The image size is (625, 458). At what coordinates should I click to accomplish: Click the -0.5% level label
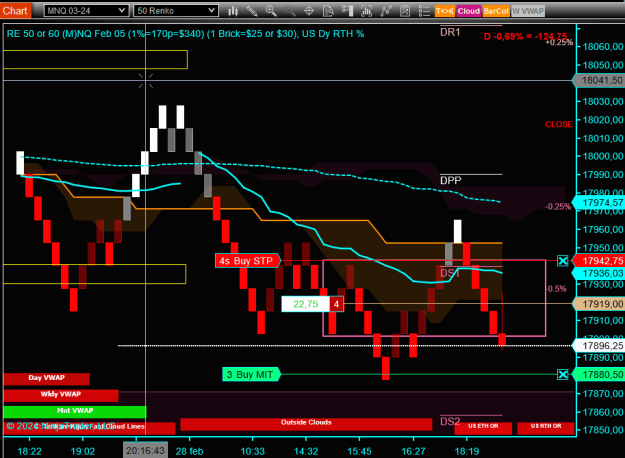click(x=556, y=289)
